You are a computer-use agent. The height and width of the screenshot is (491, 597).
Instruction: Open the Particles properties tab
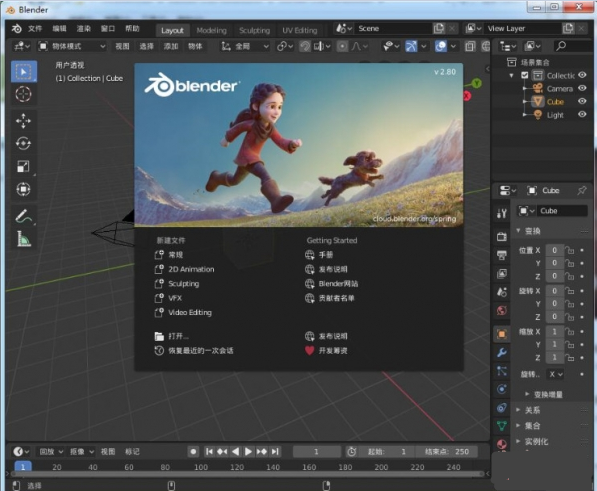pos(502,371)
